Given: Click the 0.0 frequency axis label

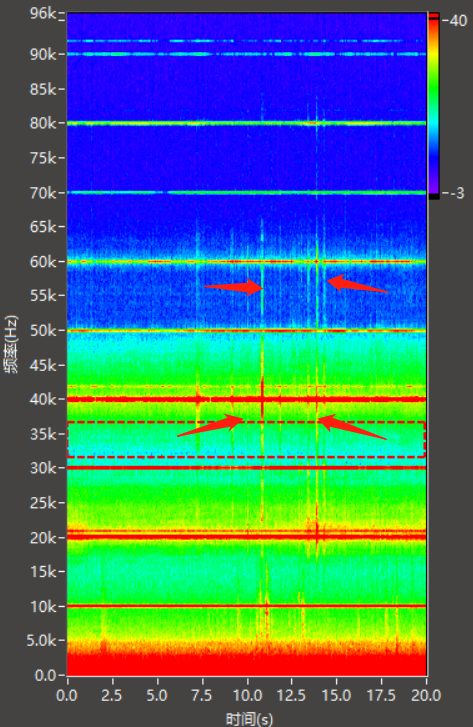Looking at the screenshot, I should pos(45,675).
